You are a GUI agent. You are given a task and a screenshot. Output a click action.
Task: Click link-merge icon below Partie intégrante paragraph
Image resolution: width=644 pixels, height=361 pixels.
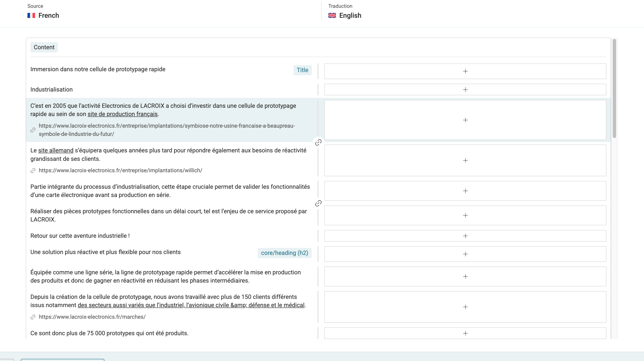[318, 203]
